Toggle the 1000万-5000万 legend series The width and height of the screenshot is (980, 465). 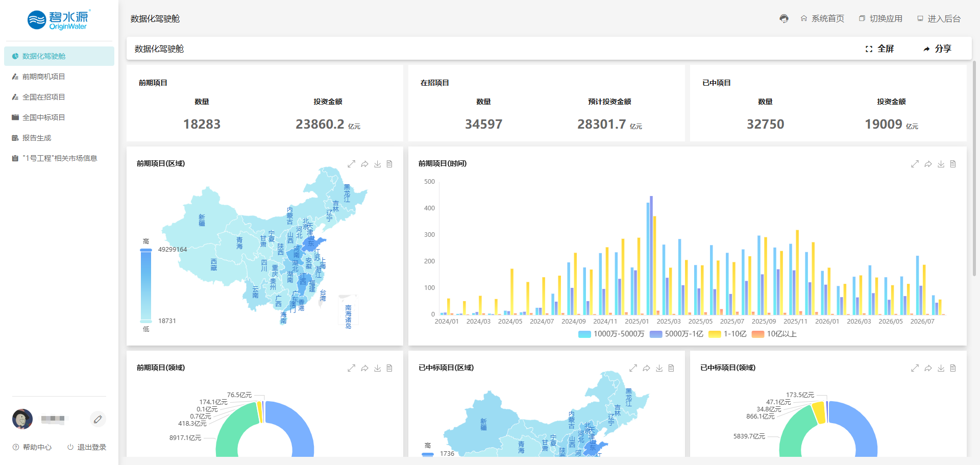tap(611, 334)
